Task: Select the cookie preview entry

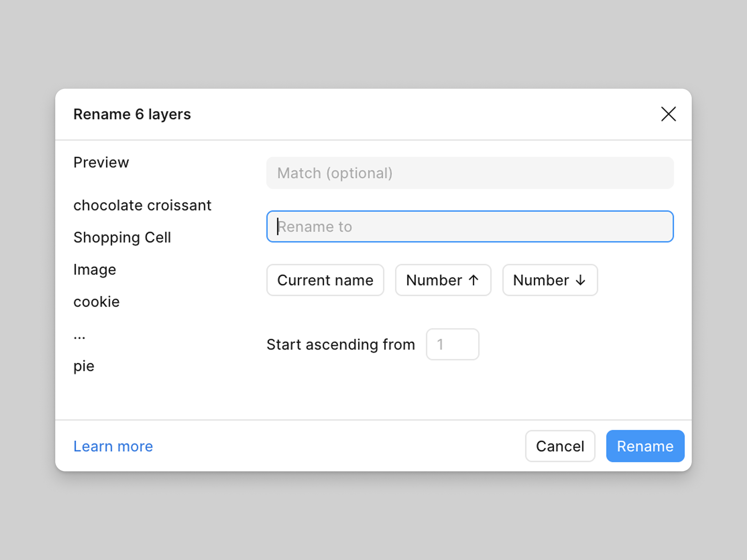Action: tap(96, 301)
